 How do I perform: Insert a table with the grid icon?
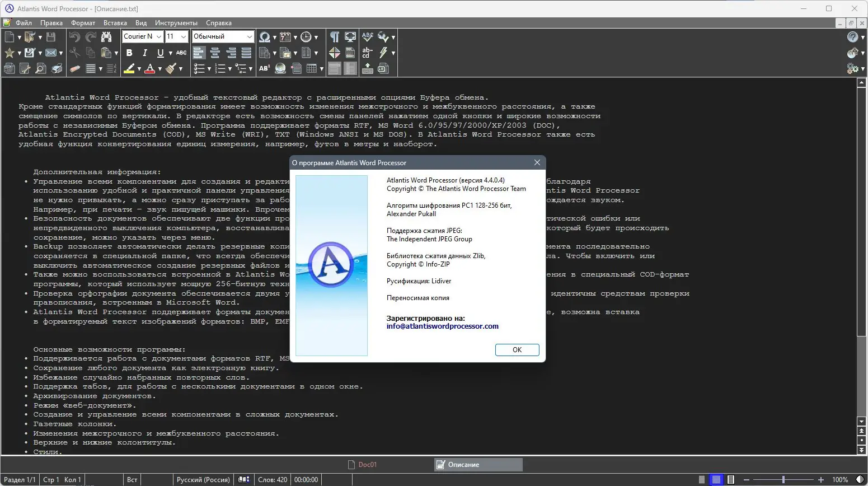(312, 68)
